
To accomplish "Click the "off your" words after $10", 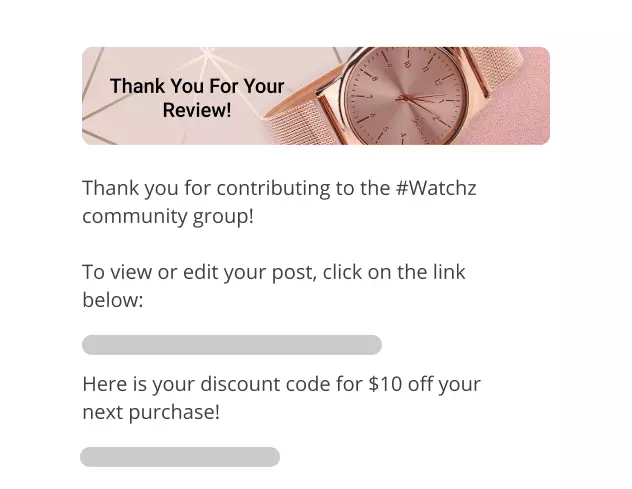I will [x=444, y=384].
